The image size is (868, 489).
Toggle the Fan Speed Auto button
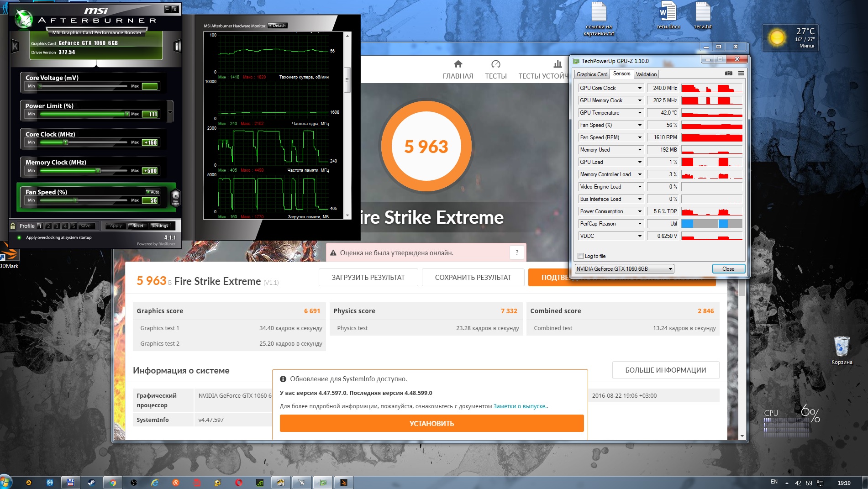pyautogui.click(x=153, y=192)
